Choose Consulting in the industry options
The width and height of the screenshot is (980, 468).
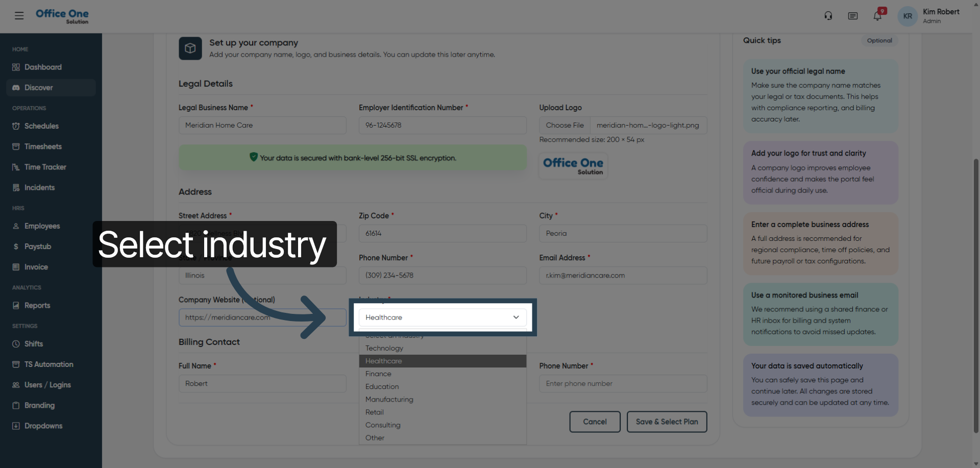tap(382, 425)
